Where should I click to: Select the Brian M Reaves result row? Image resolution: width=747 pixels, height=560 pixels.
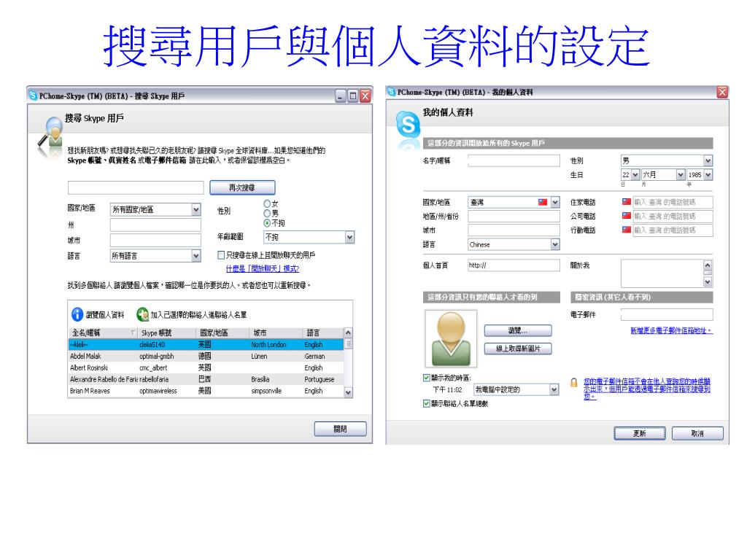[x=206, y=391]
